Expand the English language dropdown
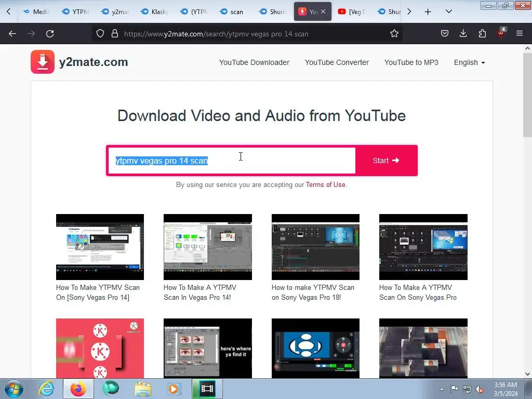 469,62
